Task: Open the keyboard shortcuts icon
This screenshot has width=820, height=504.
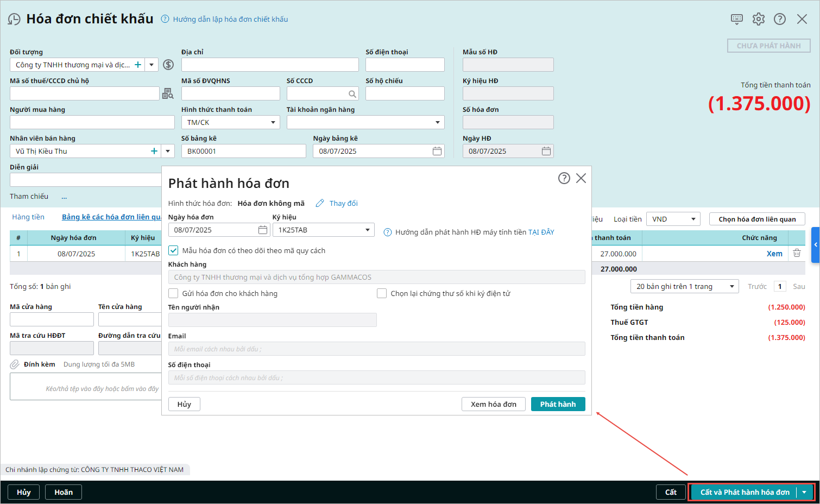Action: coord(736,19)
